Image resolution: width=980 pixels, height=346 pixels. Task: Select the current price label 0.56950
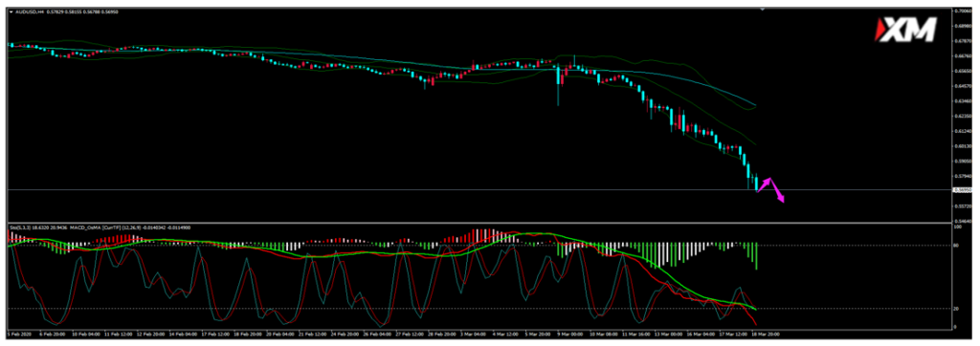tap(964, 189)
